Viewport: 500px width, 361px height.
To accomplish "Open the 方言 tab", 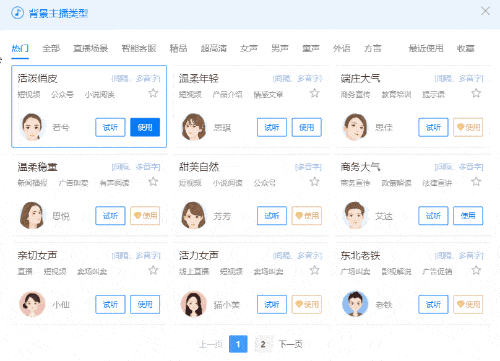I will point(372,48).
